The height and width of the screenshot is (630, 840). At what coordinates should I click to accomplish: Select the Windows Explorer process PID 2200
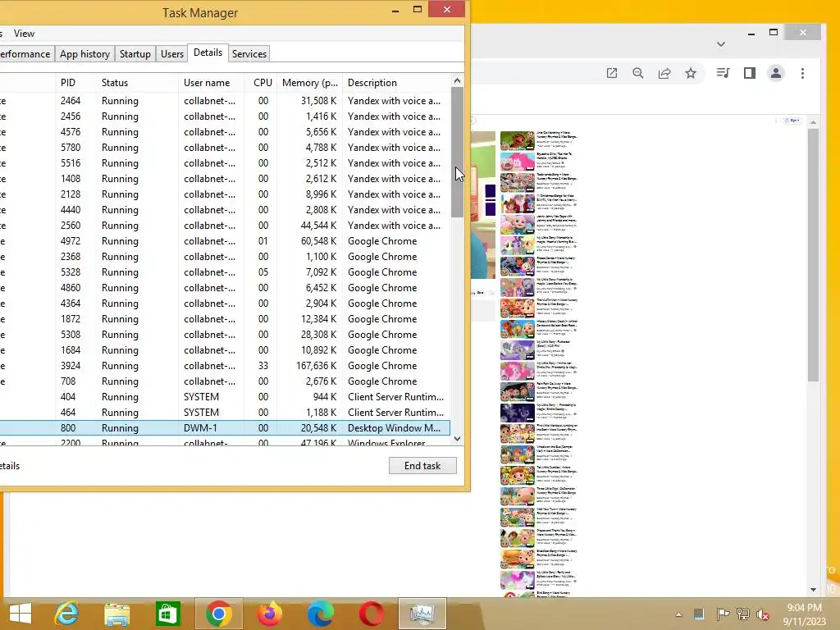pyautogui.click(x=225, y=441)
